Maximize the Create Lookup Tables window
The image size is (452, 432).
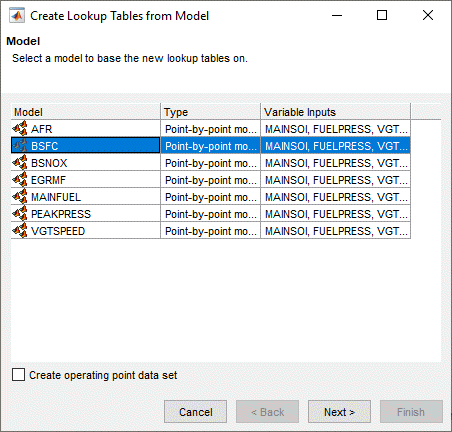[x=382, y=15]
